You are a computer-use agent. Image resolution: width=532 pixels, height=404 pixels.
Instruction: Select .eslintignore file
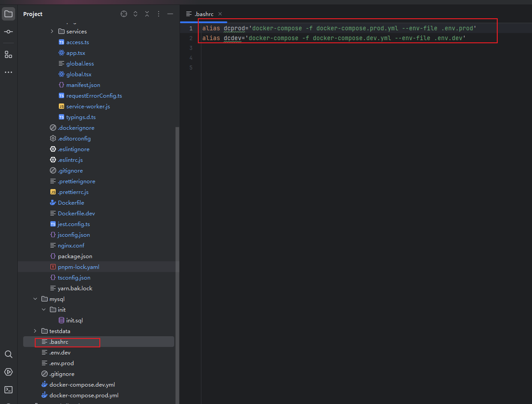point(74,149)
